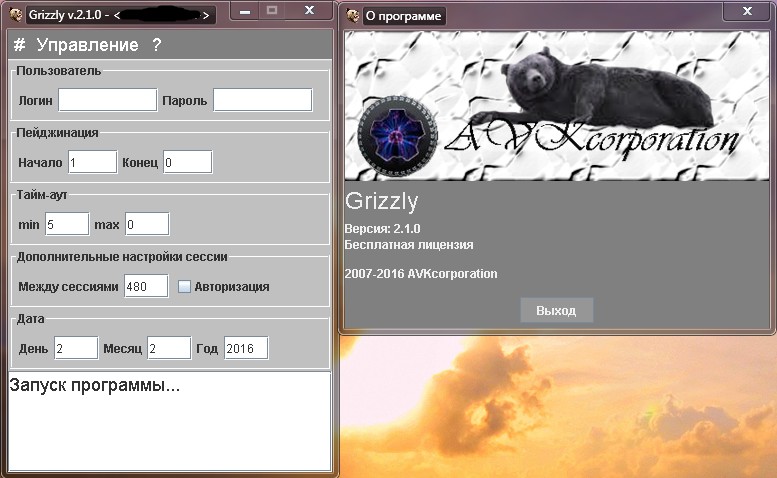Image resolution: width=777 pixels, height=478 pixels.
Task: Click the large Grizzly heading in About window
Action: click(382, 201)
